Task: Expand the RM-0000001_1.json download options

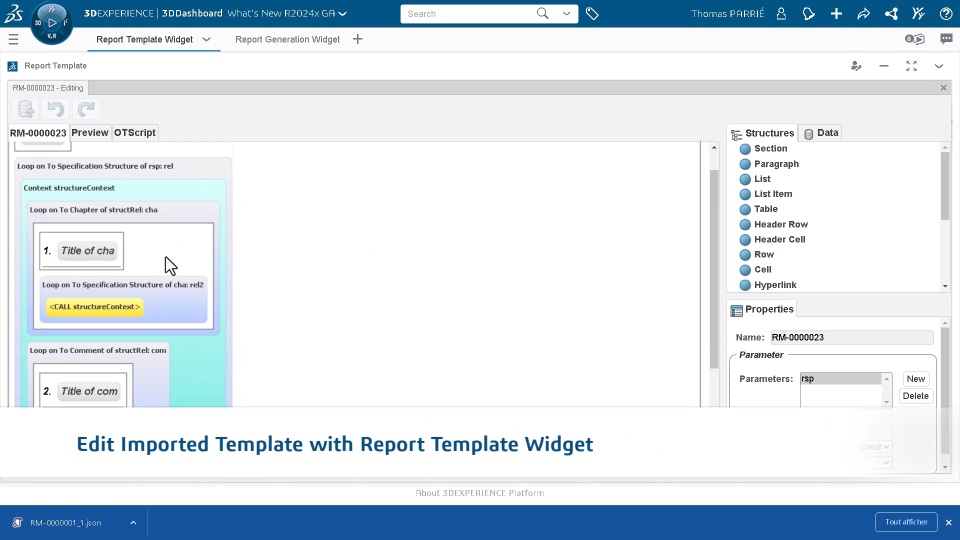Action: click(133, 523)
